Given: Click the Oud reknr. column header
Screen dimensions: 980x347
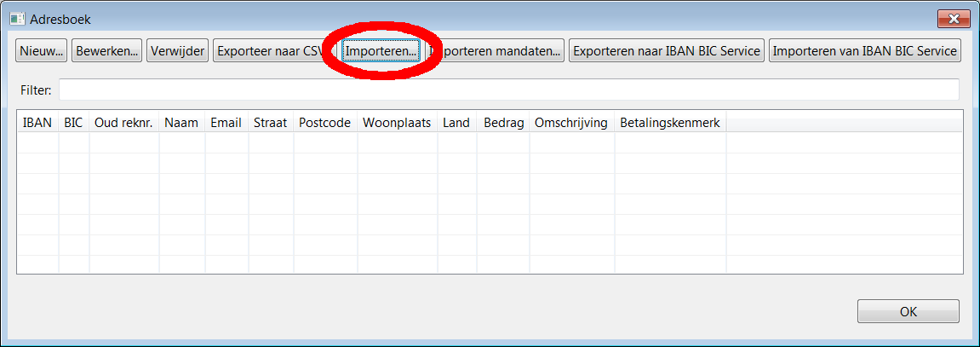Looking at the screenshot, I should [123, 123].
